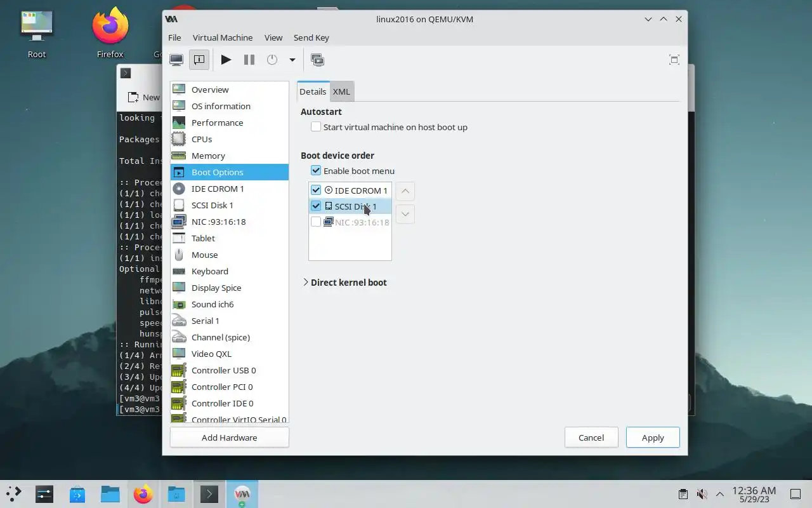
Task: Select Channel (spice) entry
Action: (229, 337)
